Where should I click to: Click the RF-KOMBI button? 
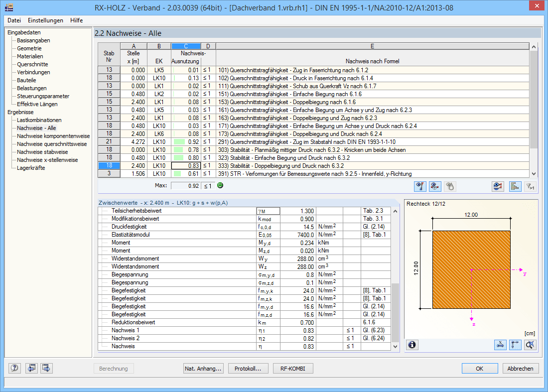pos(293,369)
